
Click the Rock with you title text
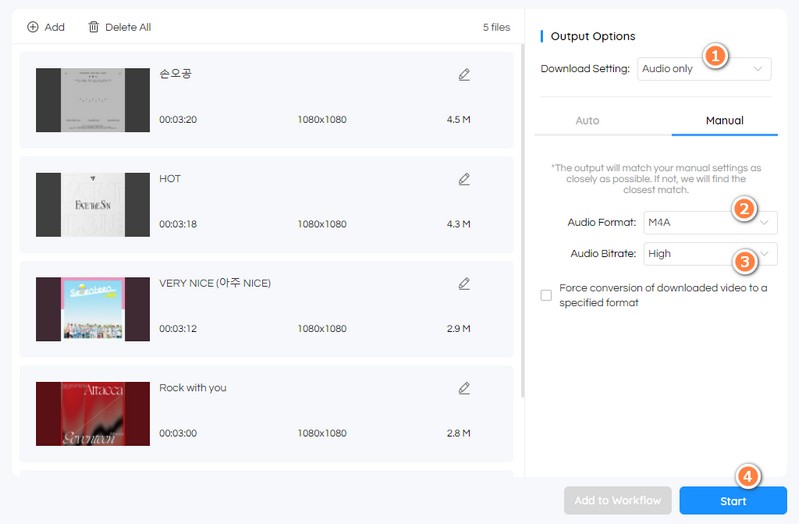click(x=193, y=388)
